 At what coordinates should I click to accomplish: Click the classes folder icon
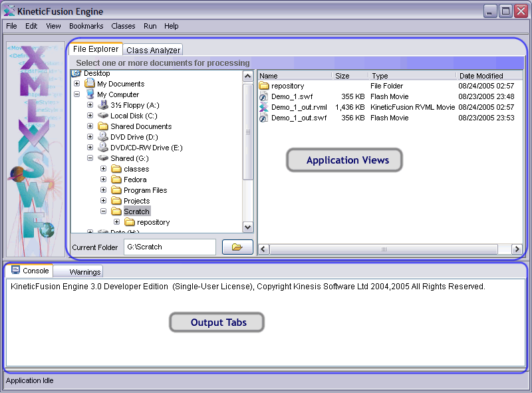[116, 169]
